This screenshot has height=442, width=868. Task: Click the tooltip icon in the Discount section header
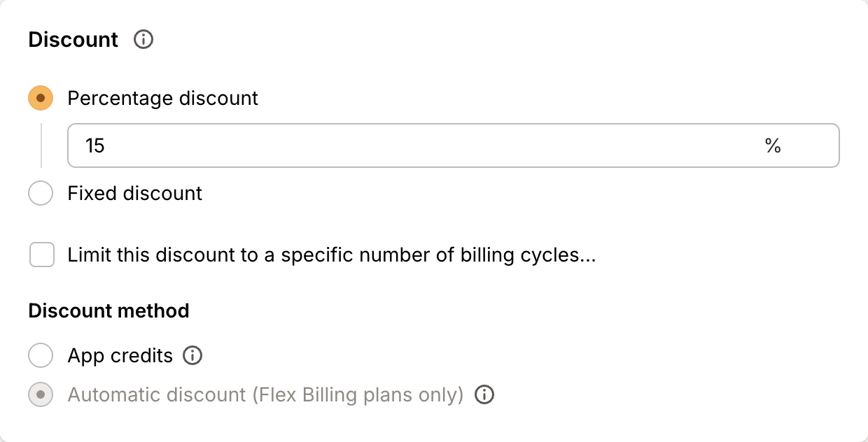(143, 40)
